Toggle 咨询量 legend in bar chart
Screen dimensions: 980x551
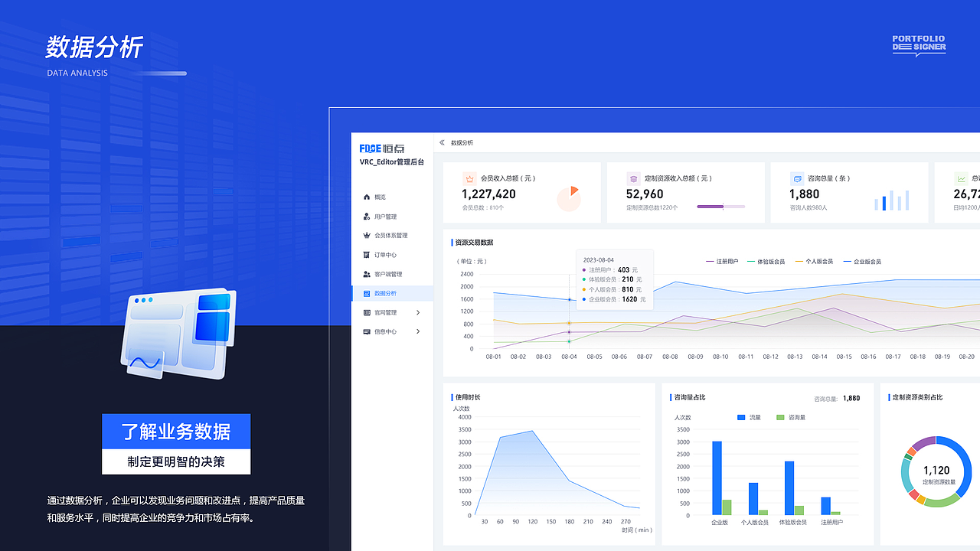(x=791, y=417)
